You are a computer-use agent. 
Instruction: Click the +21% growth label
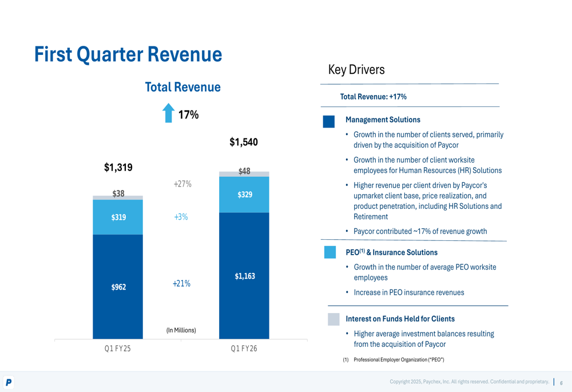click(181, 283)
